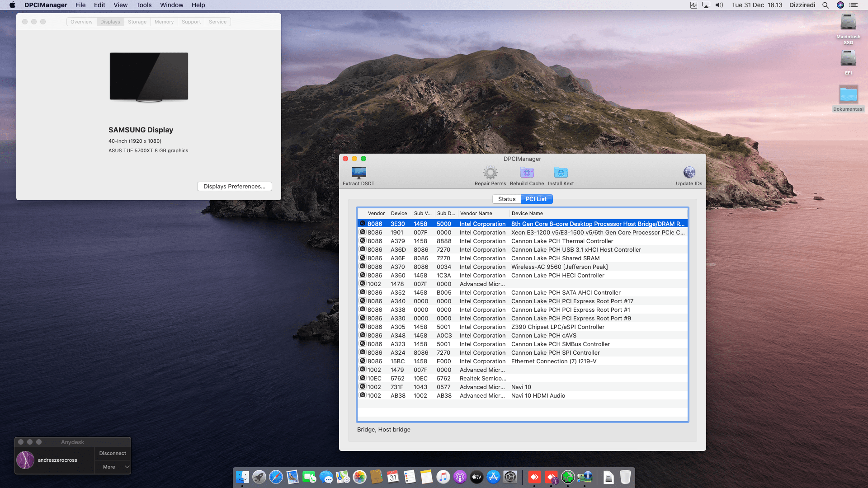
Task: Sort list by Vendor Name column
Action: point(476,214)
